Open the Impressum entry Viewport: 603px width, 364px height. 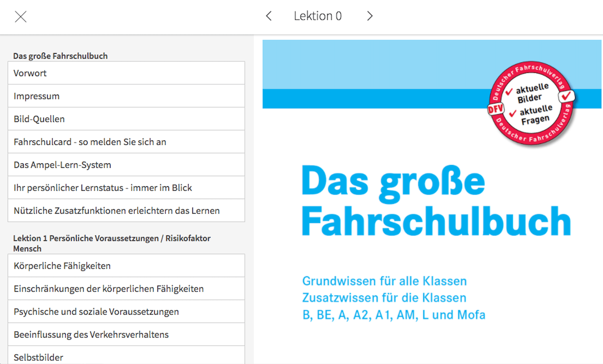126,96
